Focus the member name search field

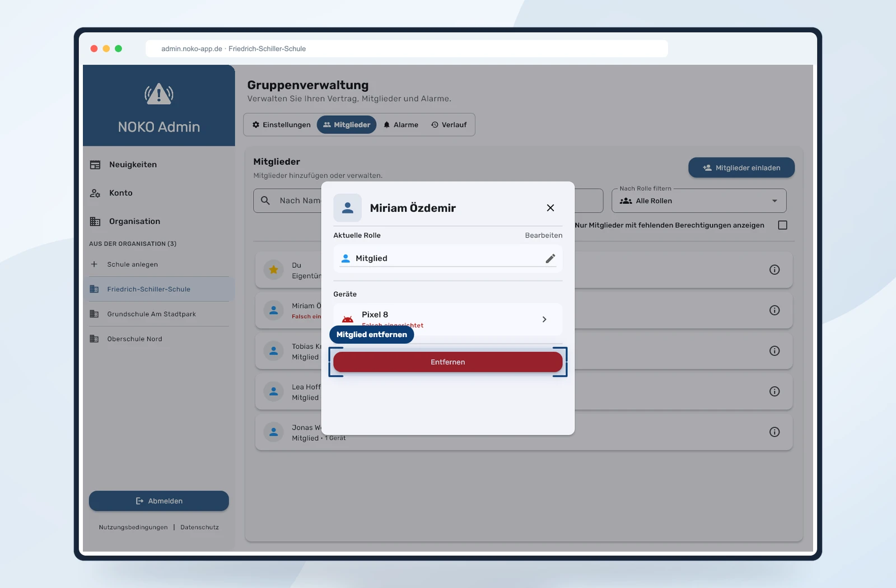pos(428,201)
